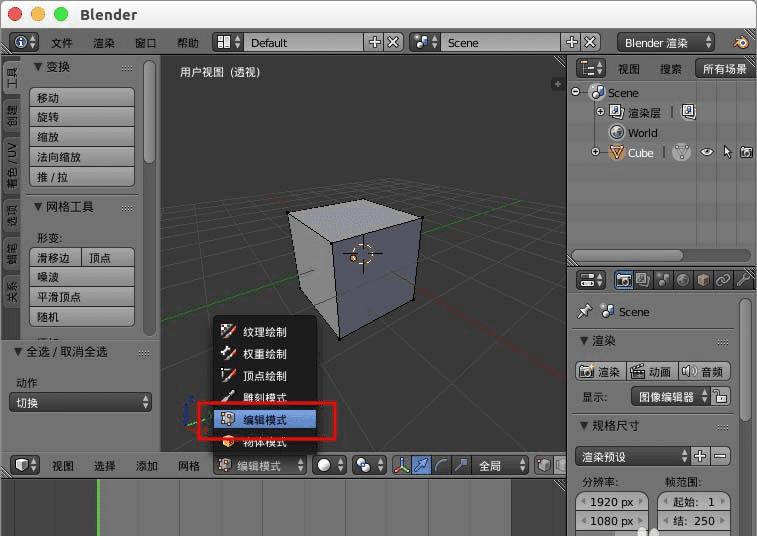Screen dimensions: 757x536
Task: Click the 渲染 render image button
Action: 601,371
